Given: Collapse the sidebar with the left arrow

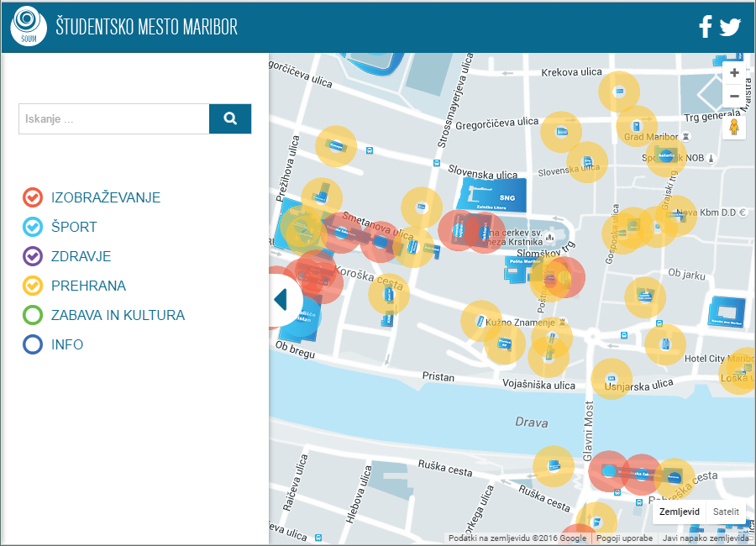Looking at the screenshot, I should point(281,299).
